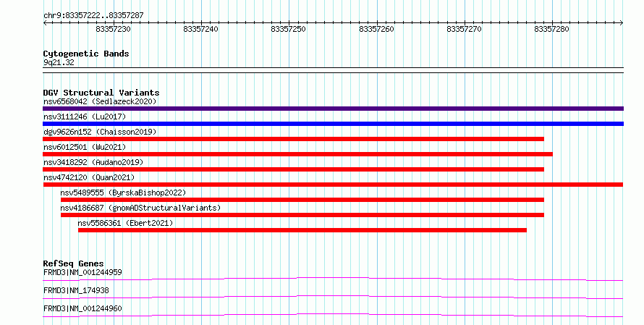This screenshot has height=325, width=644.
Task: Click the right arrow on the ruler
Action: 622,23
